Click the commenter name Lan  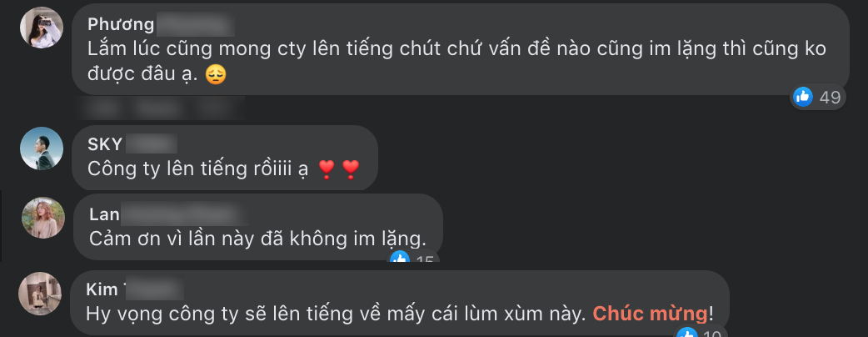[104, 214]
